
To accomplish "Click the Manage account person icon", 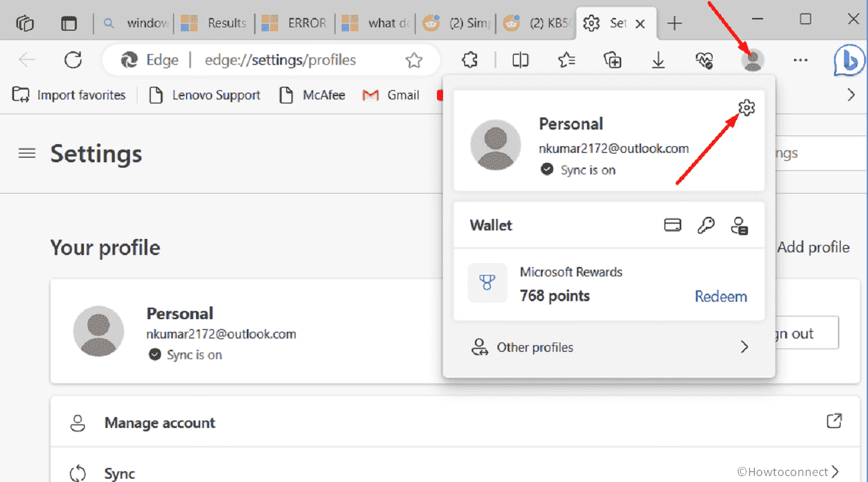I will click(x=78, y=423).
